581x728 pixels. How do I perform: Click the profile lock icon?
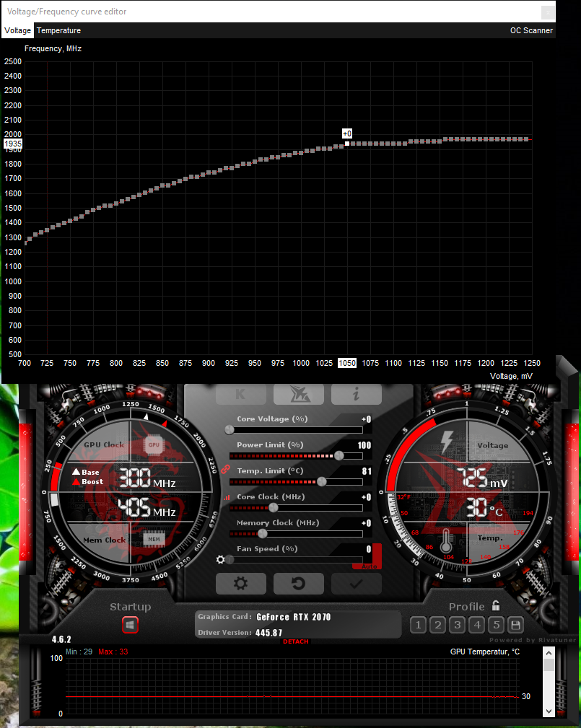pos(496,605)
